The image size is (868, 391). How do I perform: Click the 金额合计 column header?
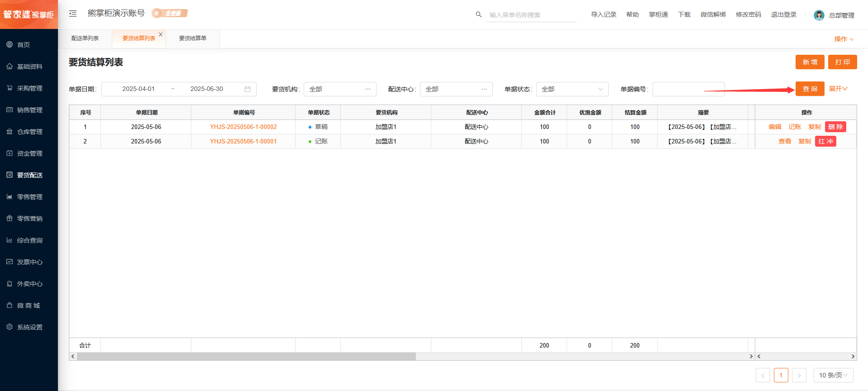coord(545,112)
